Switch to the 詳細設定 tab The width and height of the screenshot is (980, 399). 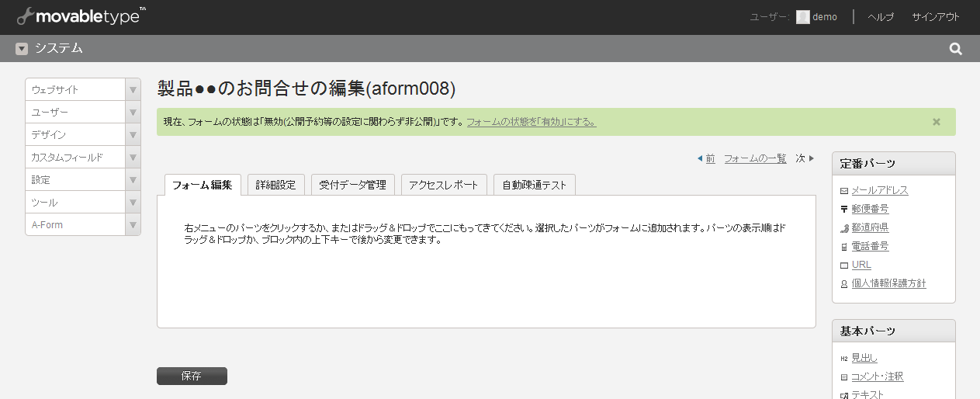tap(276, 185)
